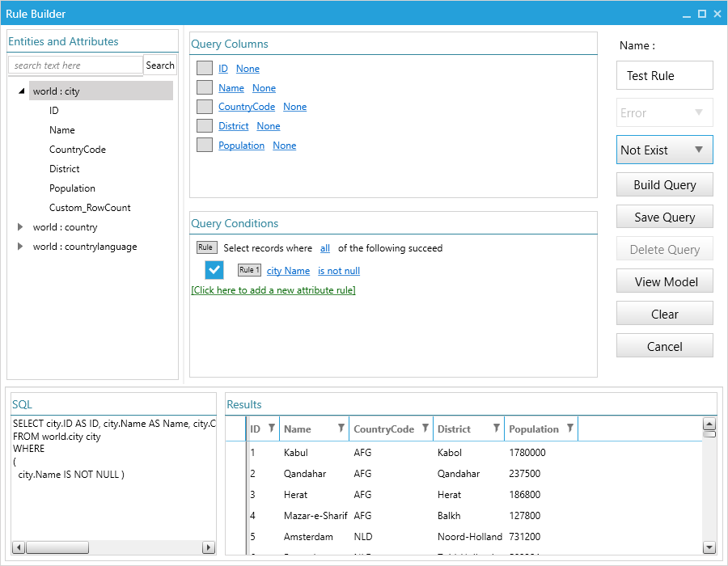Check the Population column checkbox

205,145
